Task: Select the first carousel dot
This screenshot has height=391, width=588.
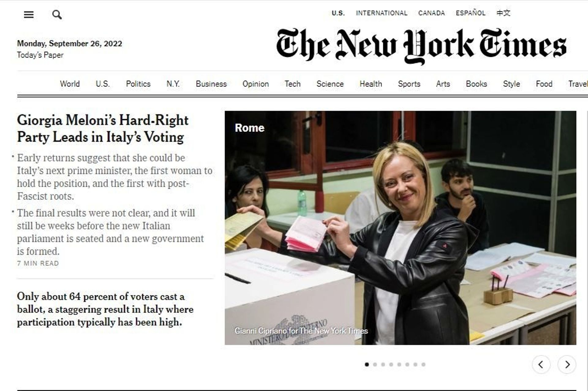Action: click(367, 364)
